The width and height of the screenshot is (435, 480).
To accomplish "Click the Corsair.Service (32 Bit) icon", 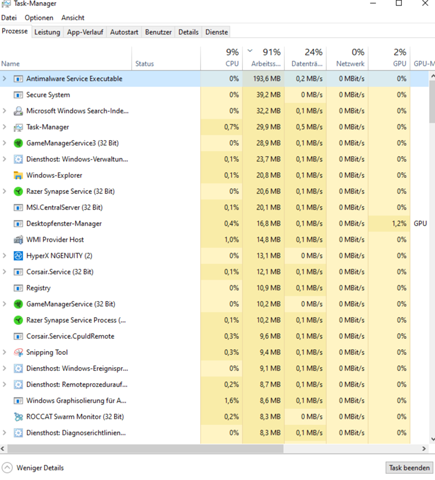I will coord(18,272).
